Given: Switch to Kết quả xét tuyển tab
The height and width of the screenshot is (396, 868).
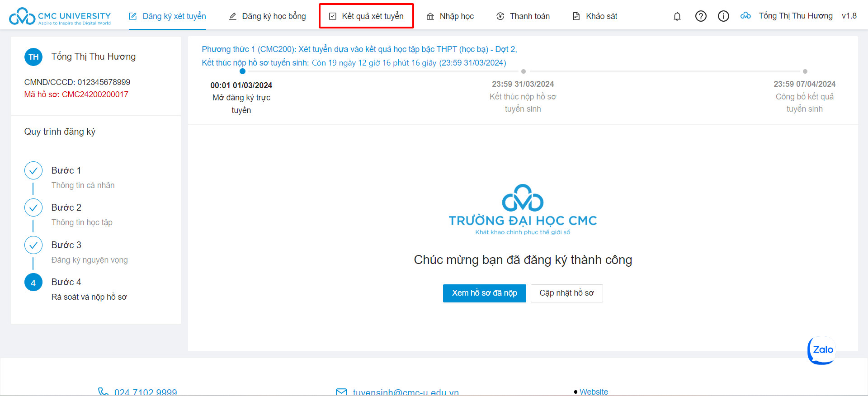Looking at the screenshot, I should pyautogui.click(x=366, y=16).
